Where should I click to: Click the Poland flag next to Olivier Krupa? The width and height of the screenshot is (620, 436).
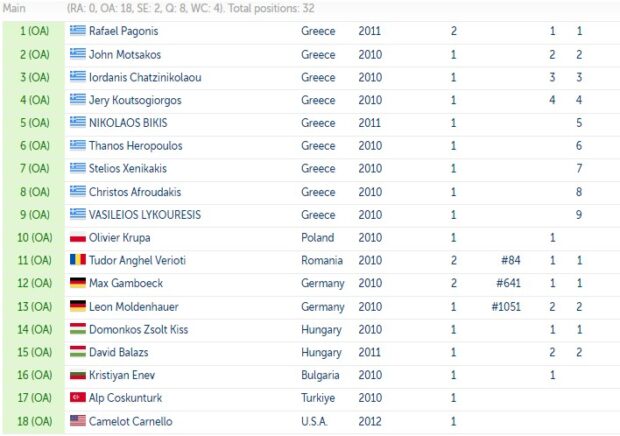[x=78, y=238]
